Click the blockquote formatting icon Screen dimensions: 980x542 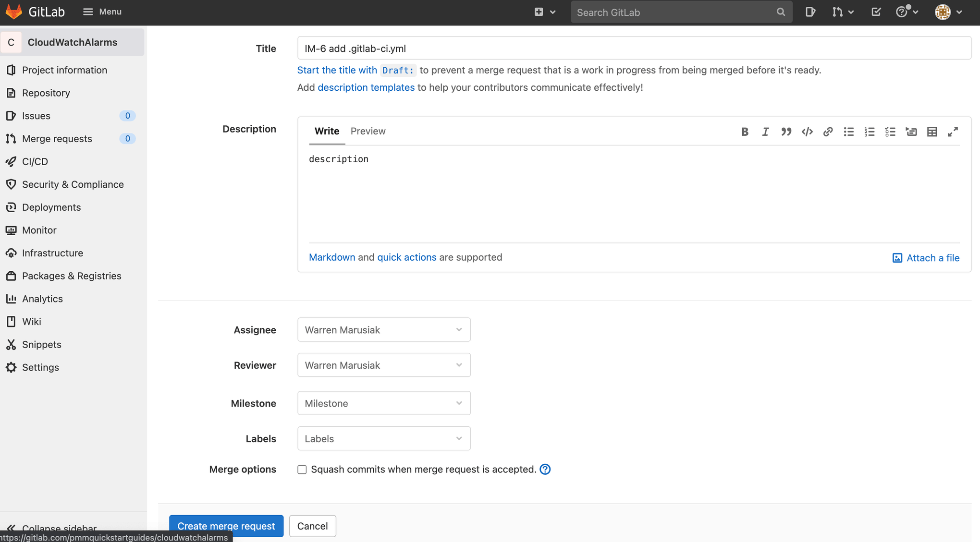786,132
